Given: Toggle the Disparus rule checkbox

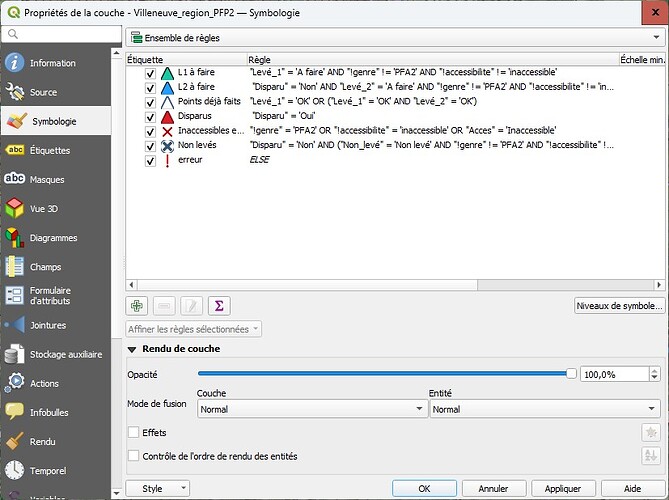Looking at the screenshot, I should (x=150, y=117).
